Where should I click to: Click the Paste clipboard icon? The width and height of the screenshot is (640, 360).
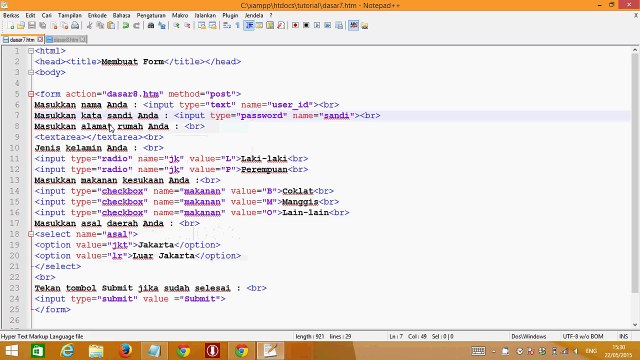pyautogui.click(x=111, y=25)
